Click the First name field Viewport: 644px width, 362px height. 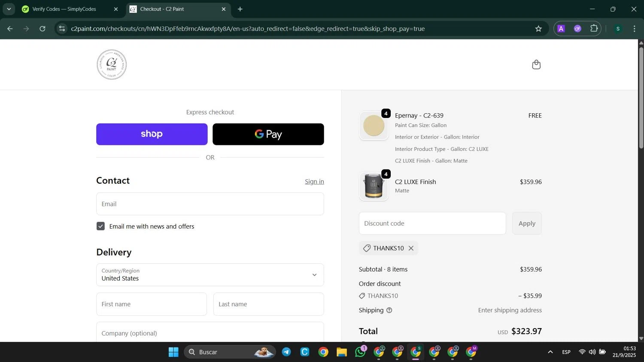tap(152, 304)
